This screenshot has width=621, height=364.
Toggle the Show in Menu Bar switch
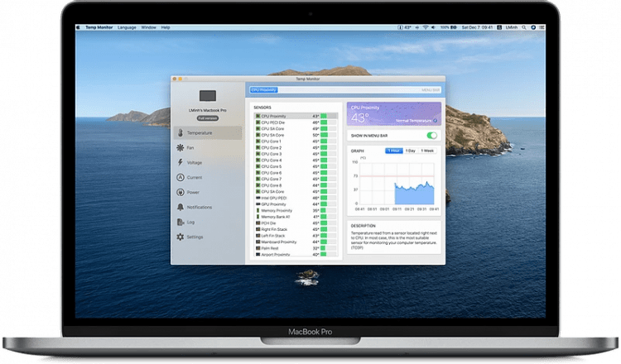(431, 135)
